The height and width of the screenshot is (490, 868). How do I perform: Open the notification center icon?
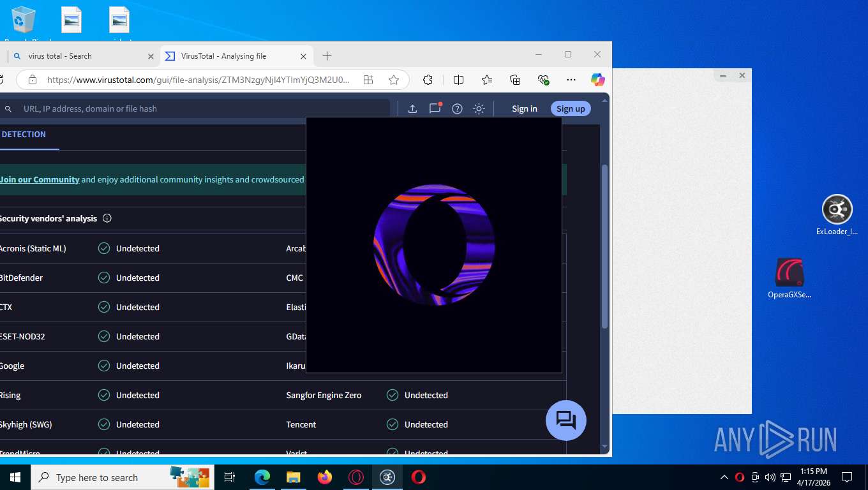[847, 477]
